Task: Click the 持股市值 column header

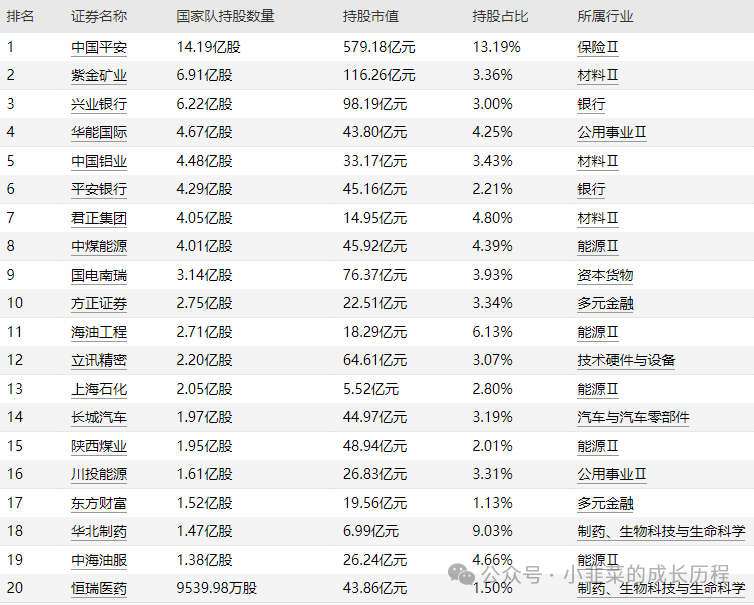Action: pyautogui.click(x=371, y=16)
